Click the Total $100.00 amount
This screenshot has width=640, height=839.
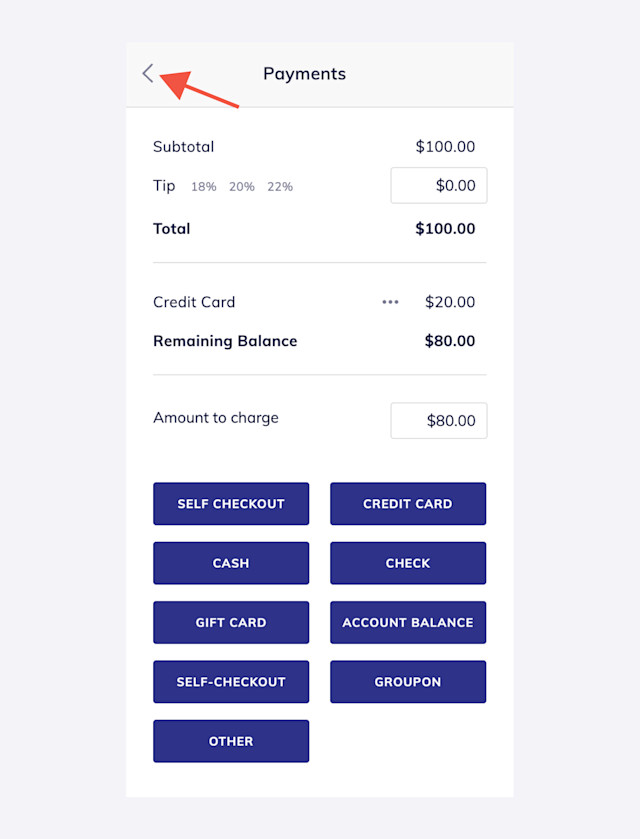(x=445, y=228)
